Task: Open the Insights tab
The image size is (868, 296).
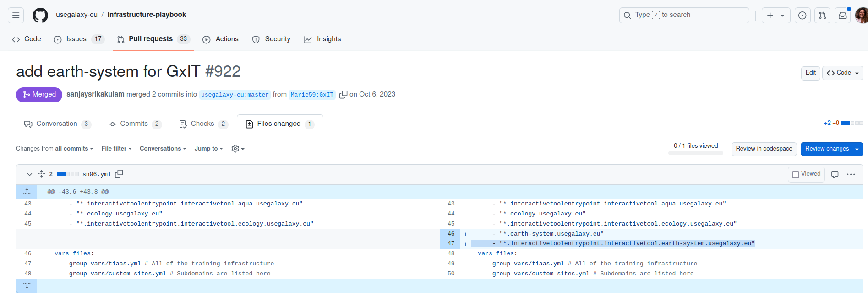Action: click(x=322, y=39)
